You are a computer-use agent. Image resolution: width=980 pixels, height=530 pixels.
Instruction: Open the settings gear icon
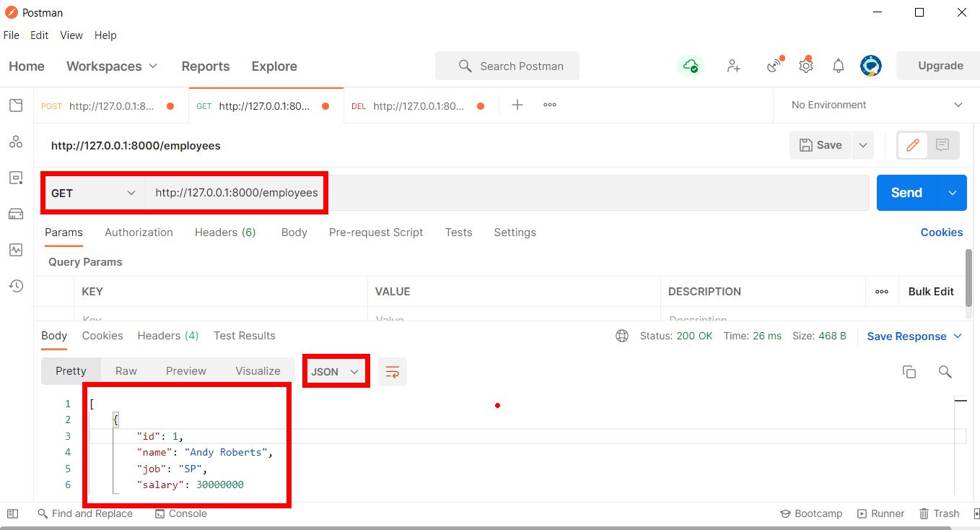pyautogui.click(x=806, y=66)
